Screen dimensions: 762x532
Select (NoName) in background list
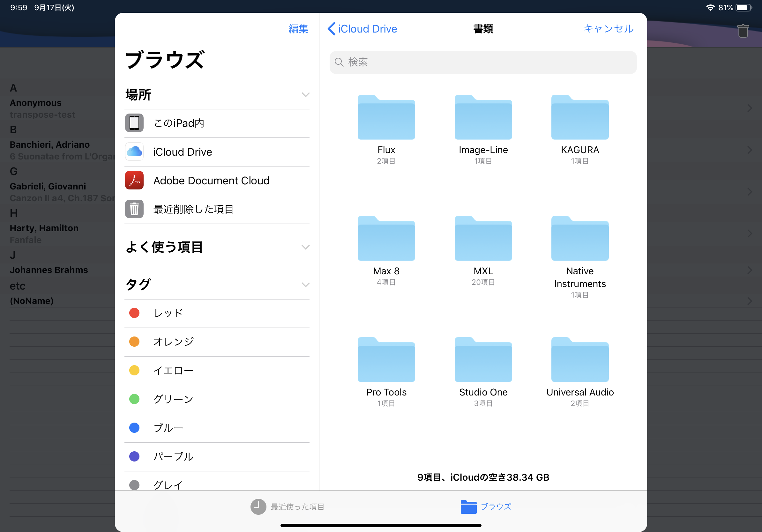click(32, 301)
